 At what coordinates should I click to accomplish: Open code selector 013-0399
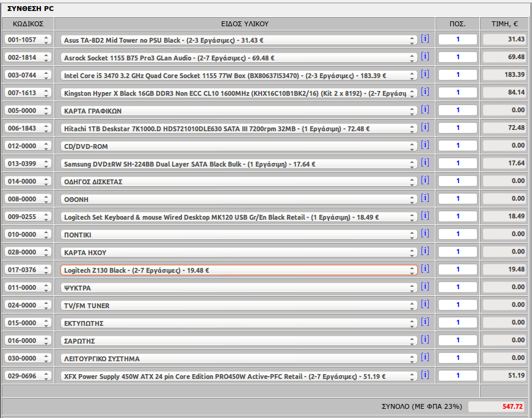click(28, 164)
